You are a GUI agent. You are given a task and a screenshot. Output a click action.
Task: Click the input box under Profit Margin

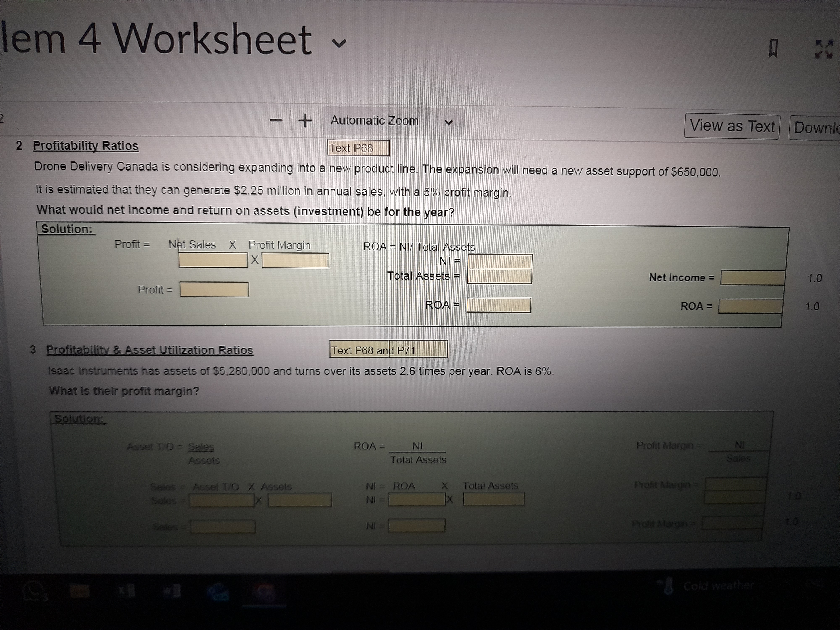(295, 261)
